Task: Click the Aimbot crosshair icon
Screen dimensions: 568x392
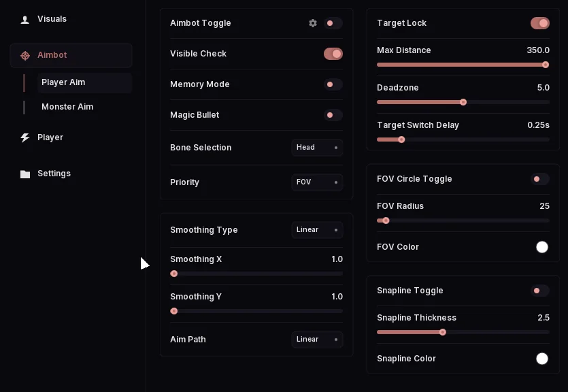Action: tap(25, 55)
